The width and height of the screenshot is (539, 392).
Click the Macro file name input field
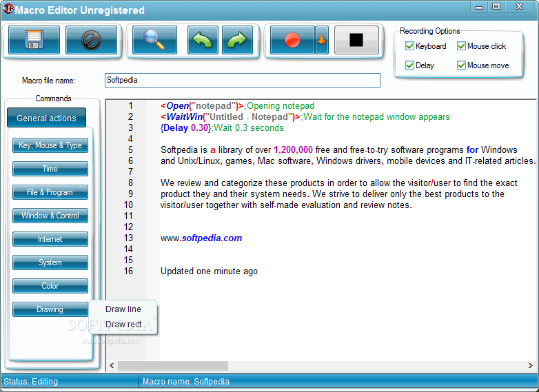(243, 80)
